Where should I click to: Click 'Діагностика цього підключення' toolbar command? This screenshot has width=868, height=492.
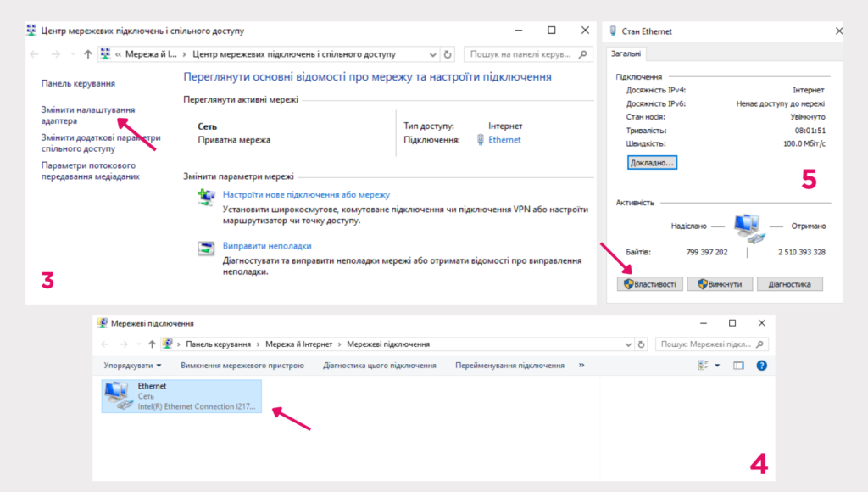click(380, 365)
